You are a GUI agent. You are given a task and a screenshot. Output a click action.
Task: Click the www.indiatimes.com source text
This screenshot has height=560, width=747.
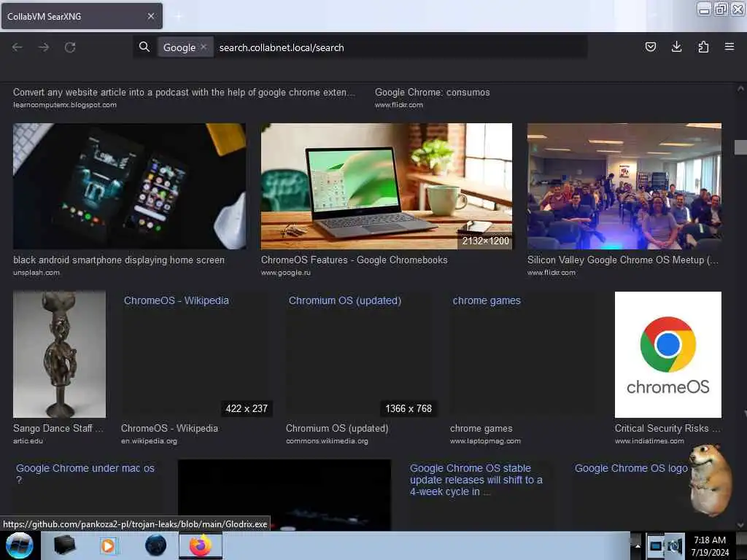pos(649,441)
